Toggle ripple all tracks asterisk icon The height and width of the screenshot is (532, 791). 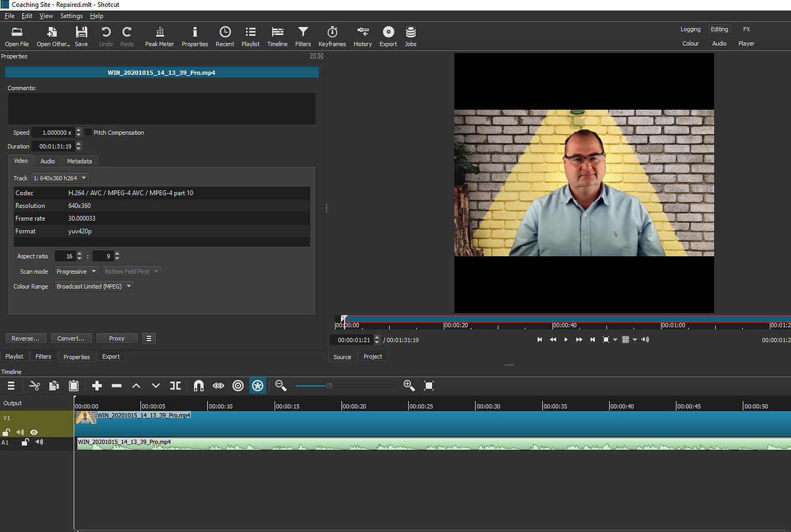(x=258, y=386)
